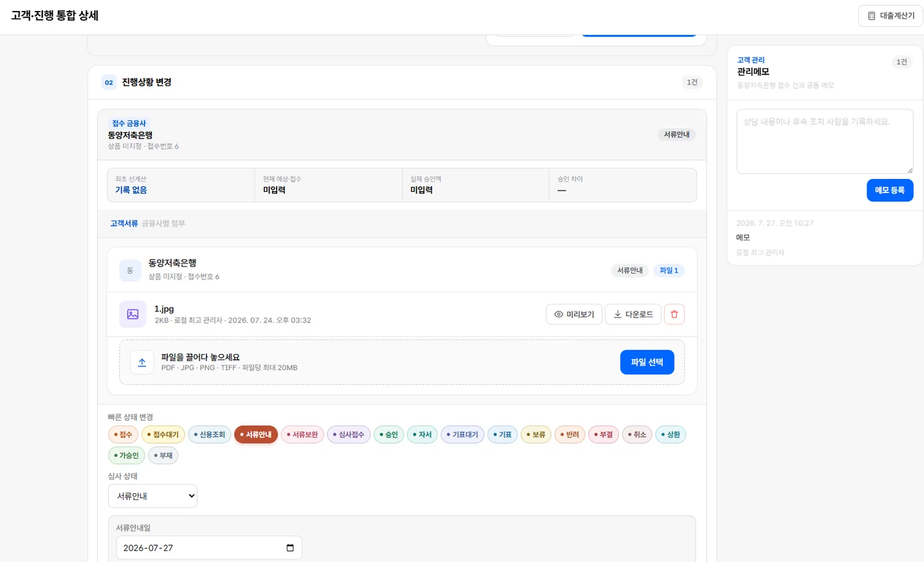The width and height of the screenshot is (924, 562).
Task: Click the image file icon for 1.jpg
Action: pos(133,314)
